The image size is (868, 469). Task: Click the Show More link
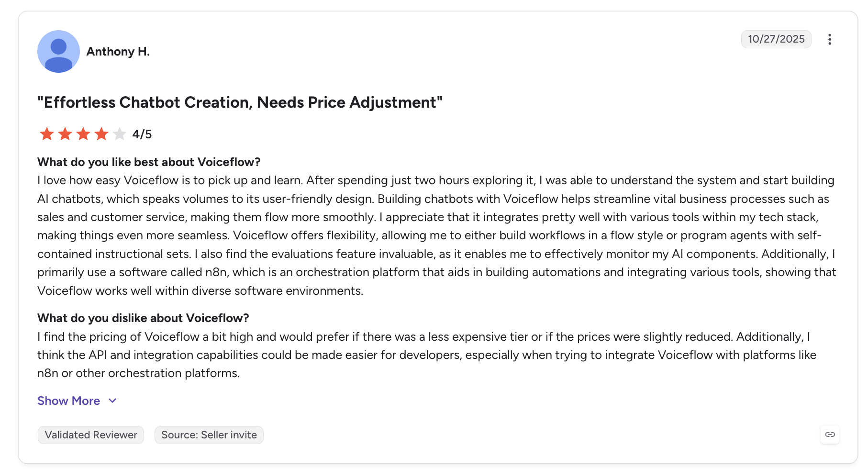tap(69, 401)
